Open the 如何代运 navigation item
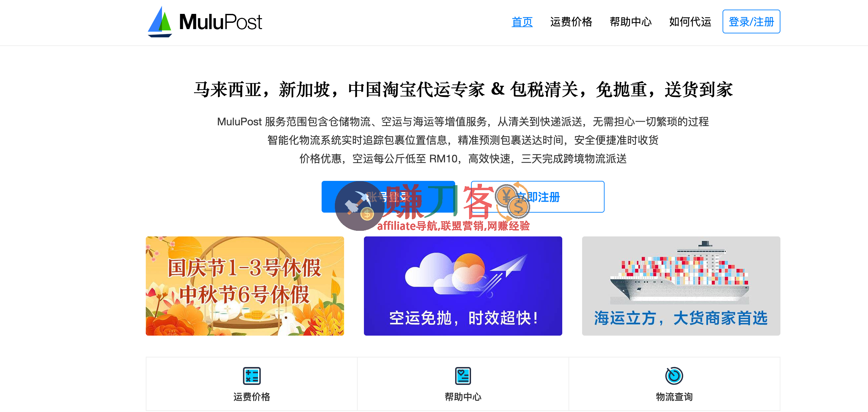 [x=690, y=22]
